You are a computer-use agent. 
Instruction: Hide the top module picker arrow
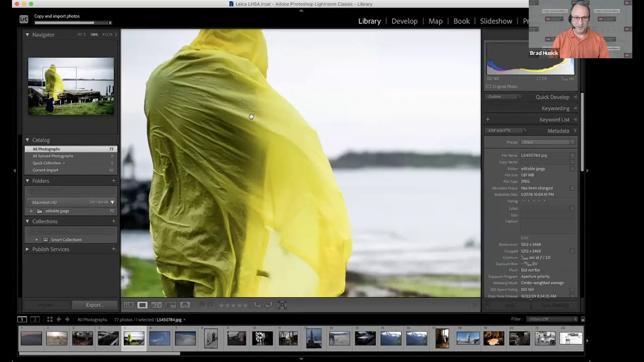pyautogui.click(x=301, y=10)
